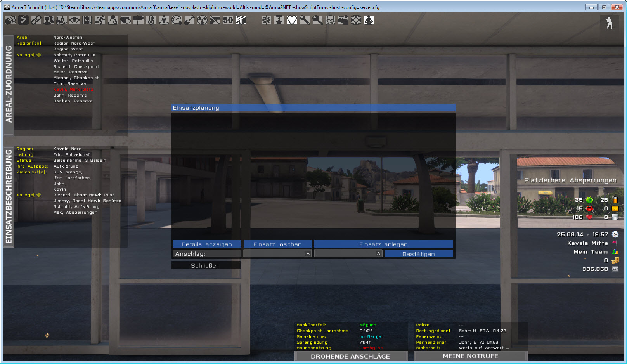Click the DROHENDE ANSCHLÄGE panel header
The width and height of the screenshot is (627, 364).
350,356
